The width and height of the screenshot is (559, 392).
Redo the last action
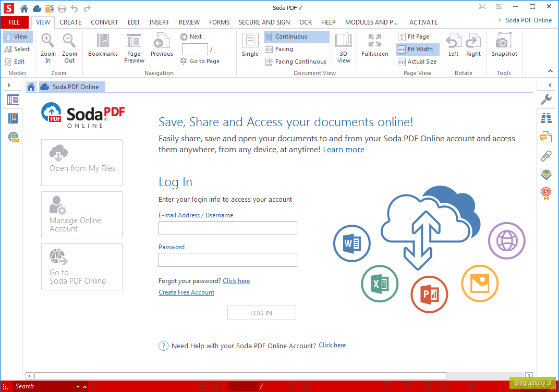[88, 8]
